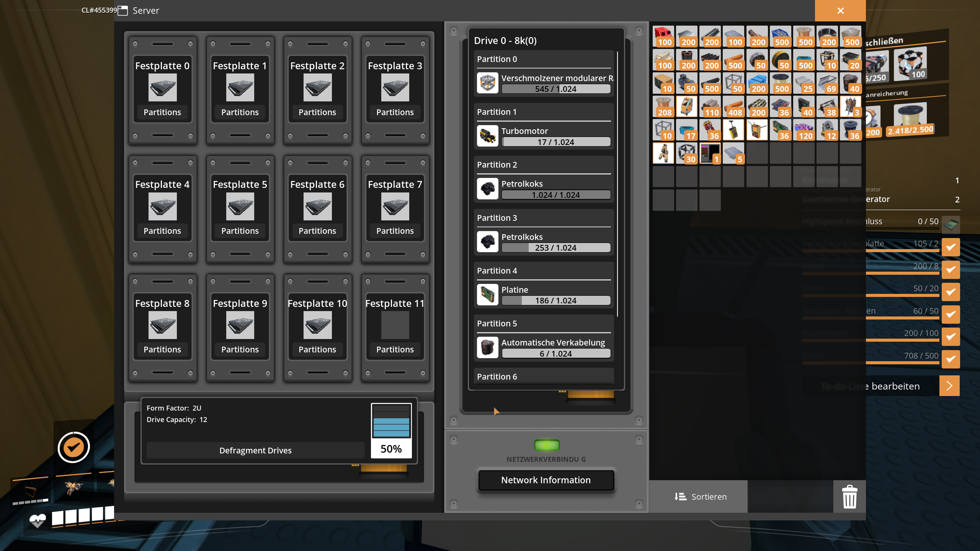Toggle the checkmark next to 708 / 500
The width and height of the screenshot is (980, 551).
tap(951, 359)
